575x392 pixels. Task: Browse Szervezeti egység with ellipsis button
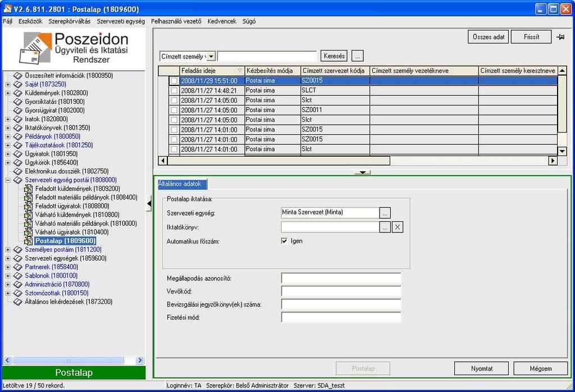(385, 213)
